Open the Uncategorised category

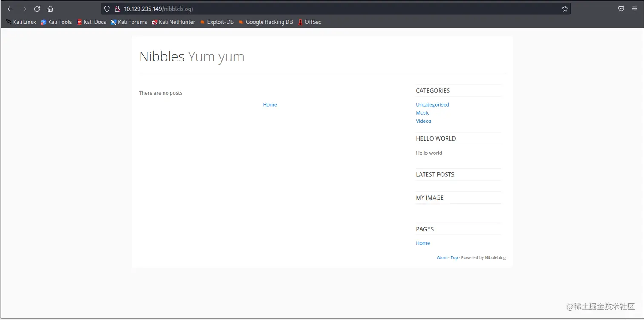coord(432,104)
